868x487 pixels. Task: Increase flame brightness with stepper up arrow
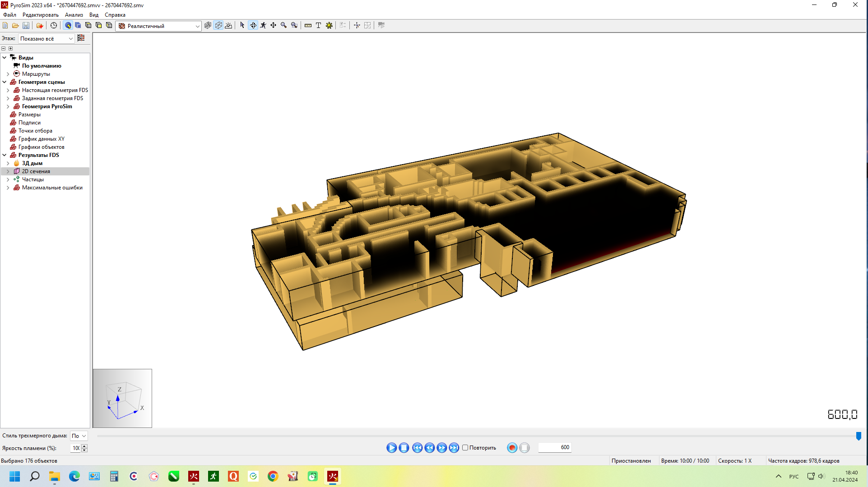click(x=84, y=446)
